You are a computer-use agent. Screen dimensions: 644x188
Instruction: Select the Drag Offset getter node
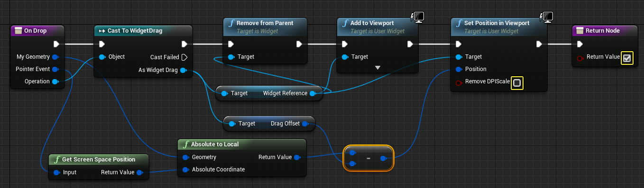click(x=269, y=124)
